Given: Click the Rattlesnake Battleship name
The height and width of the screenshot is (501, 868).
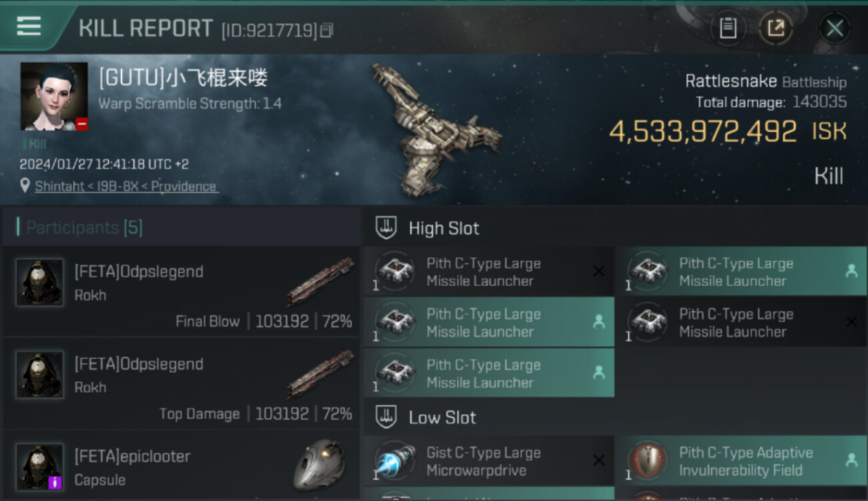Looking at the screenshot, I should (766, 81).
